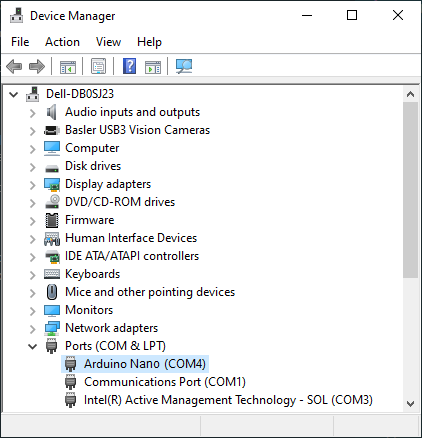The width and height of the screenshot is (422, 438).
Task: Select Arduino Nano (COM4) device
Action: 145,364
